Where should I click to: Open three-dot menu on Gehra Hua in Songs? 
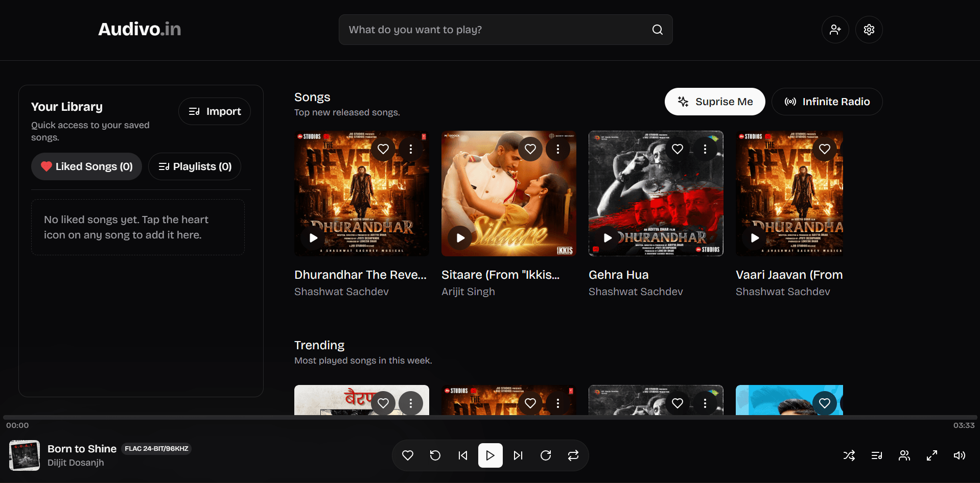705,149
